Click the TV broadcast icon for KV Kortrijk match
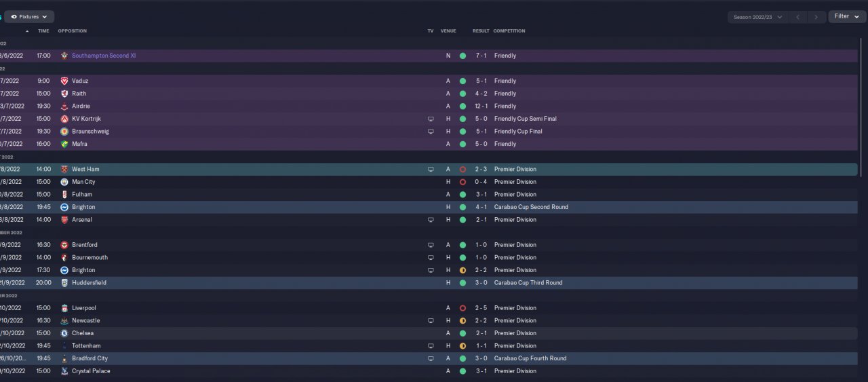Image resolution: width=868 pixels, height=382 pixels. [431, 119]
